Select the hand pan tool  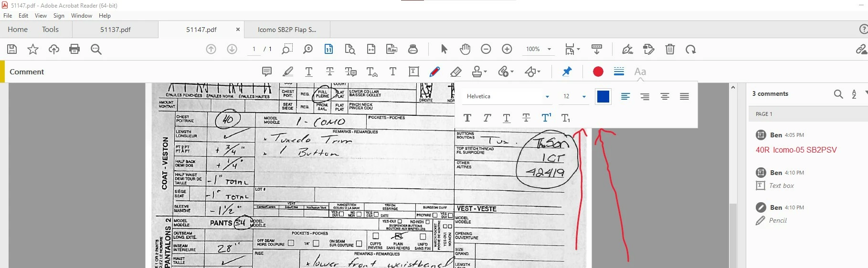click(x=465, y=49)
